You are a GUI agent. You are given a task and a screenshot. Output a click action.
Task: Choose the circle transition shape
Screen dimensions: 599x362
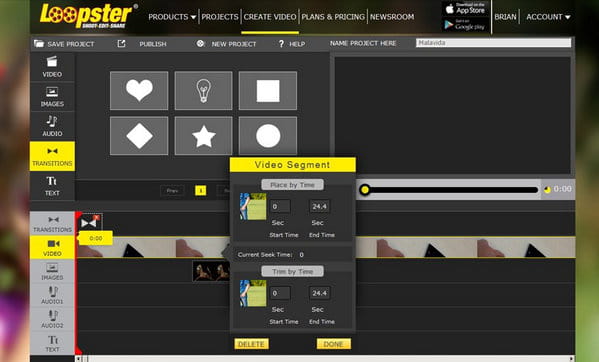[x=268, y=136]
